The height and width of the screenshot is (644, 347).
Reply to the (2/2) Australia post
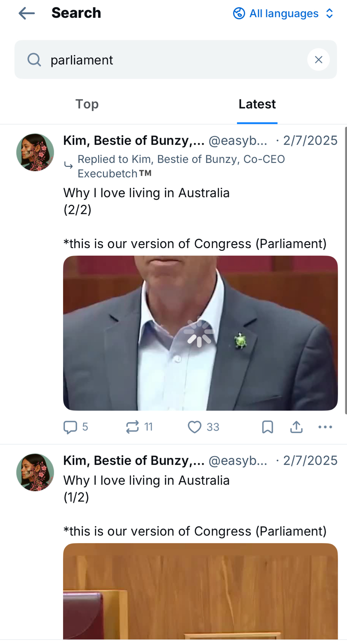(x=70, y=427)
